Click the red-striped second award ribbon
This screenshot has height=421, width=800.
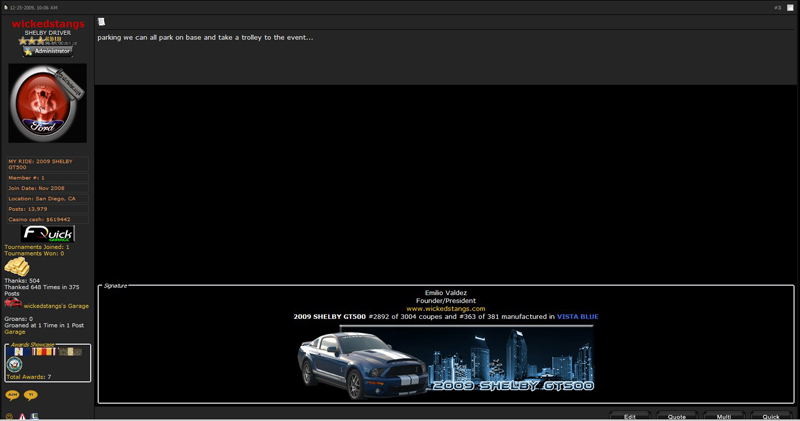(44, 352)
